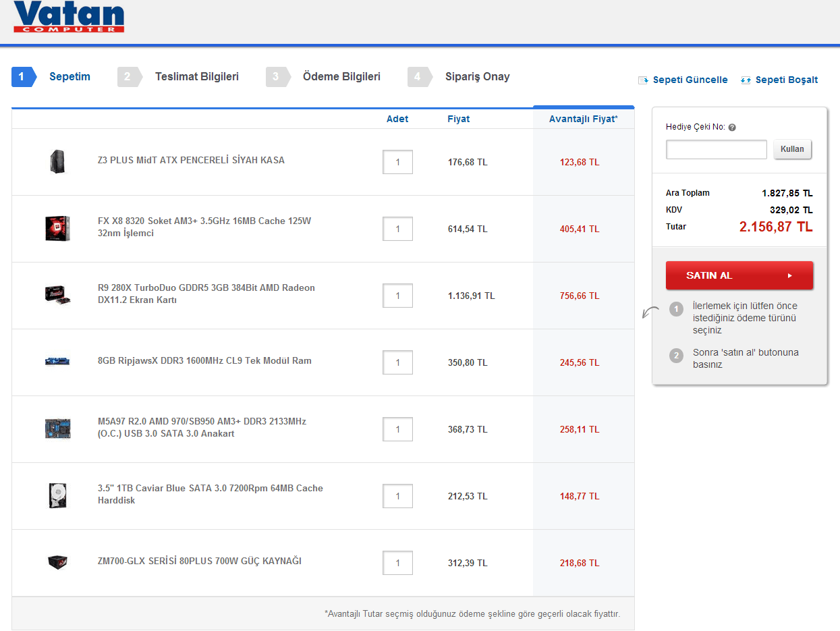Focus the Hediye Çeki No input

tap(717, 149)
